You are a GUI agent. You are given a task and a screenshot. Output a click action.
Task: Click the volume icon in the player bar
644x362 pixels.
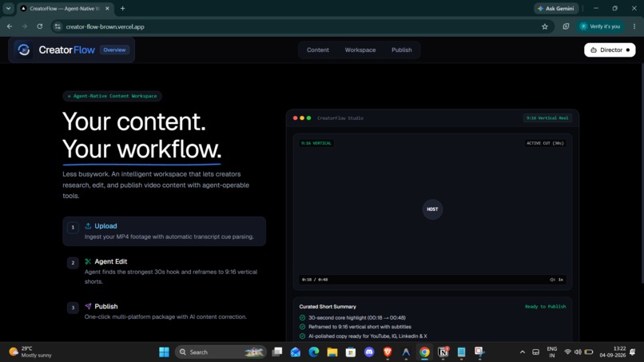(552, 280)
